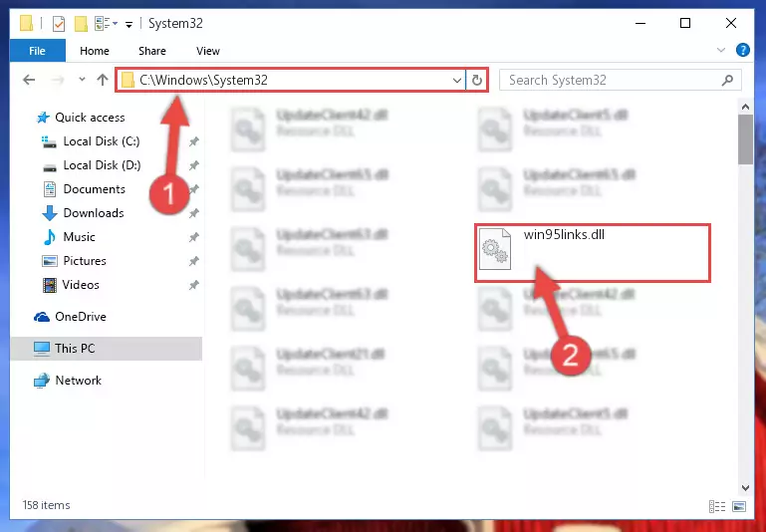The width and height of the screenshot is (766, 532).
Task: Click the This PC monitor icon
Action: 42,349
